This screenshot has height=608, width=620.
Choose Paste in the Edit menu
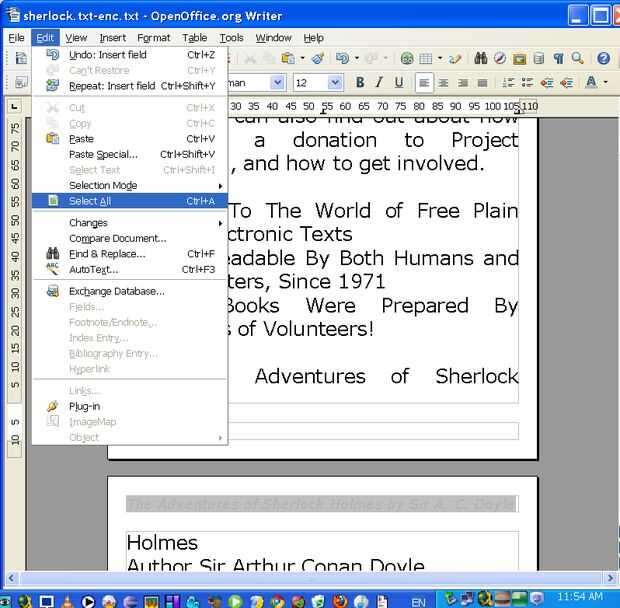(130, 139)
